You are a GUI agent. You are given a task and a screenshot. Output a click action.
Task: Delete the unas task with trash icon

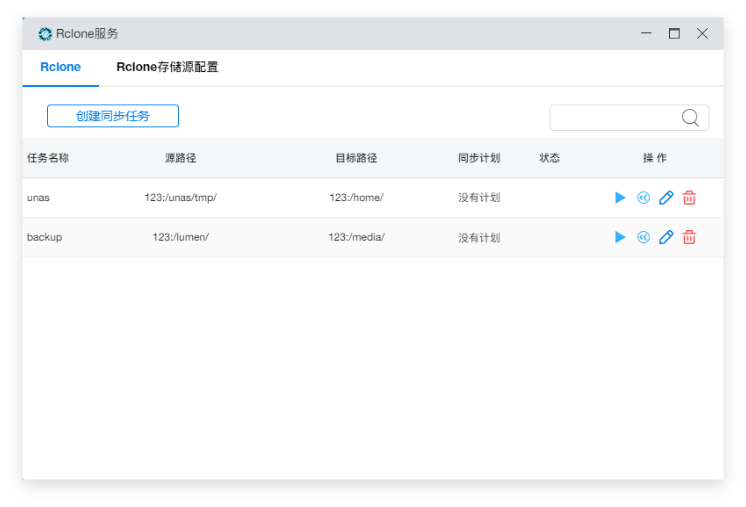(689, 197)
